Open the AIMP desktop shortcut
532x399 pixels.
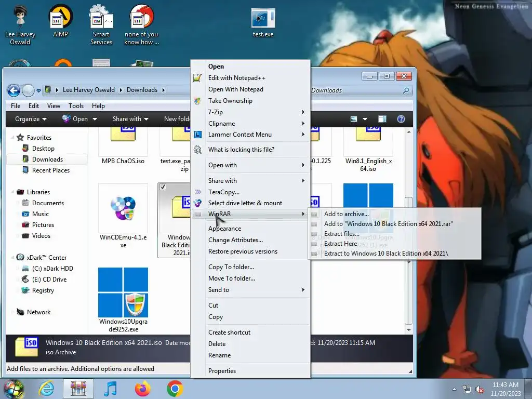[x=60, y=21]
